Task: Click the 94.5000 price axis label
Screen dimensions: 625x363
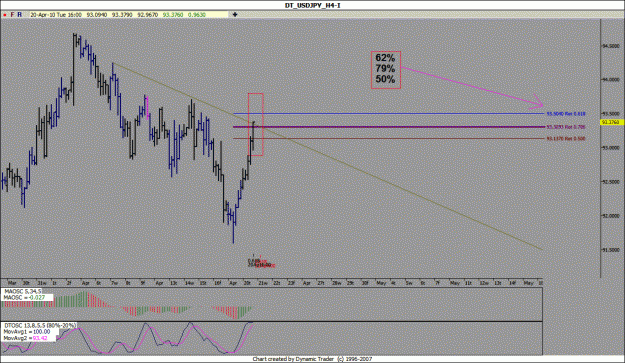Action: click(x=611, y=46)
